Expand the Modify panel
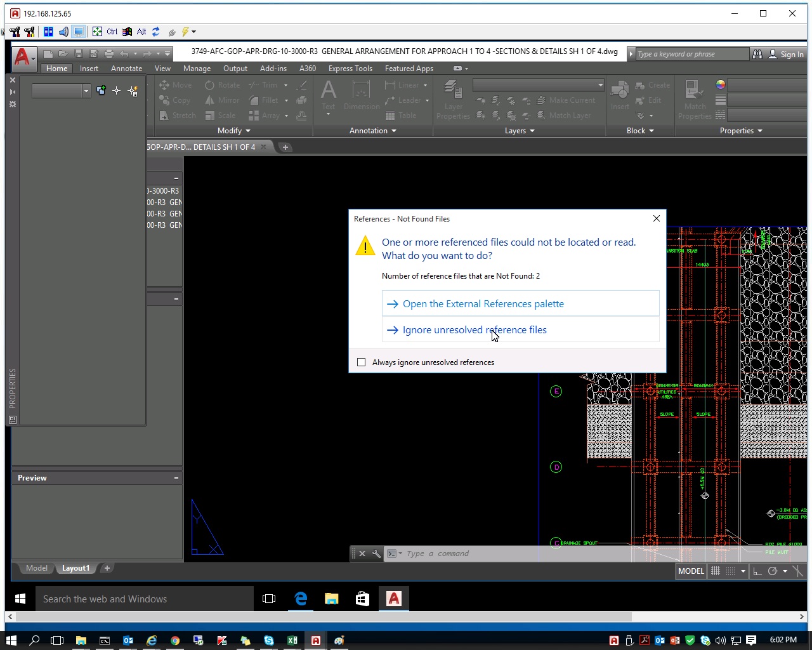The image size is (812, 650). point(233,130)
